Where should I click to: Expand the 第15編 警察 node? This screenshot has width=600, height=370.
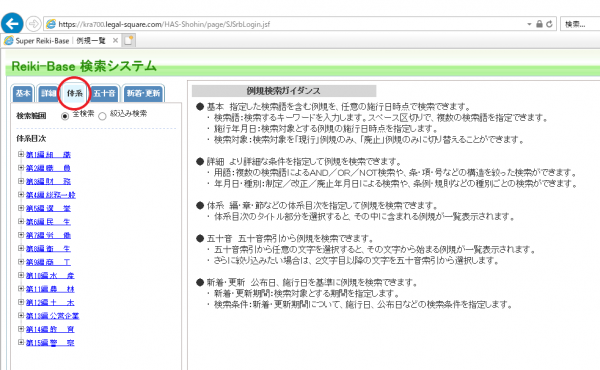click(x=21, y=342)
